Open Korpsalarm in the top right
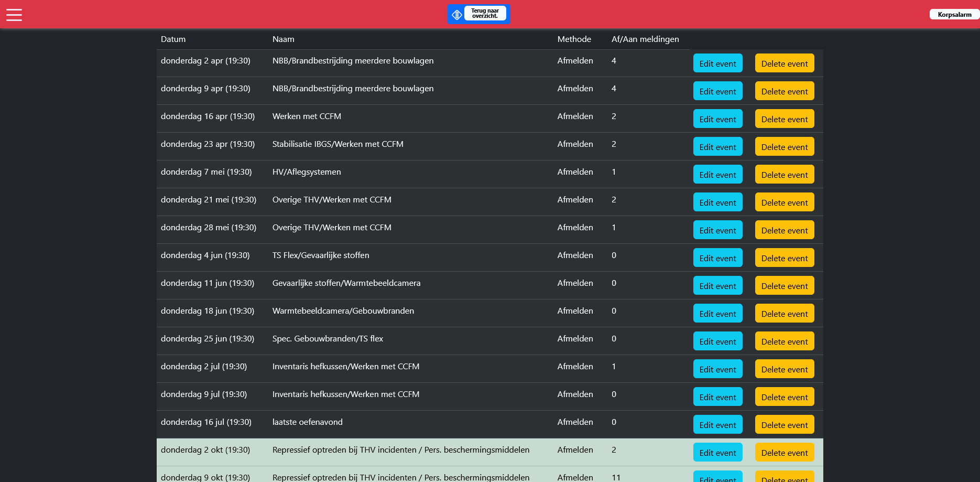980x482 pixels. tap(954, 14)
